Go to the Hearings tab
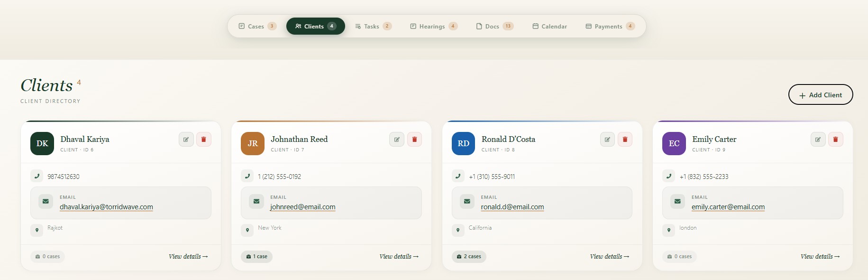The width and height of the screenshot is (868, 280). (433, 26)
